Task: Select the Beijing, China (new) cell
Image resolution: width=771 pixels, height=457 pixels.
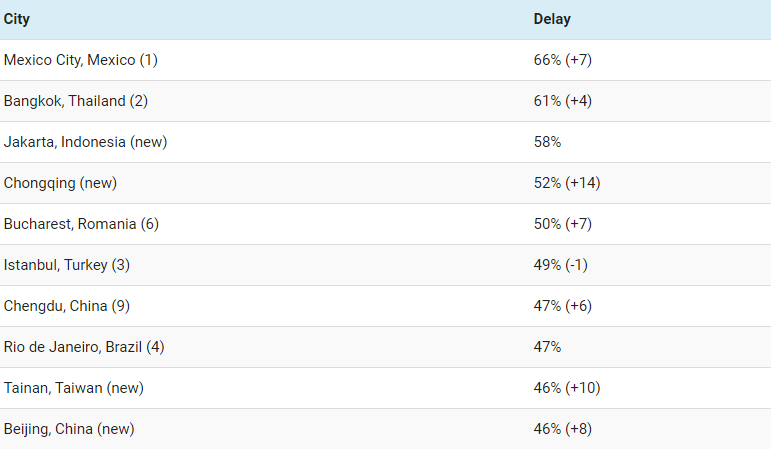Action: 69,429
